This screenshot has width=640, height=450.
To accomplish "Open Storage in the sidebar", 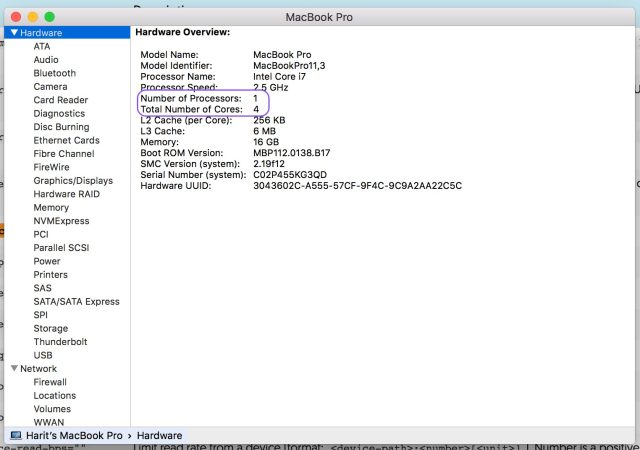I will (x=51, y=329).
